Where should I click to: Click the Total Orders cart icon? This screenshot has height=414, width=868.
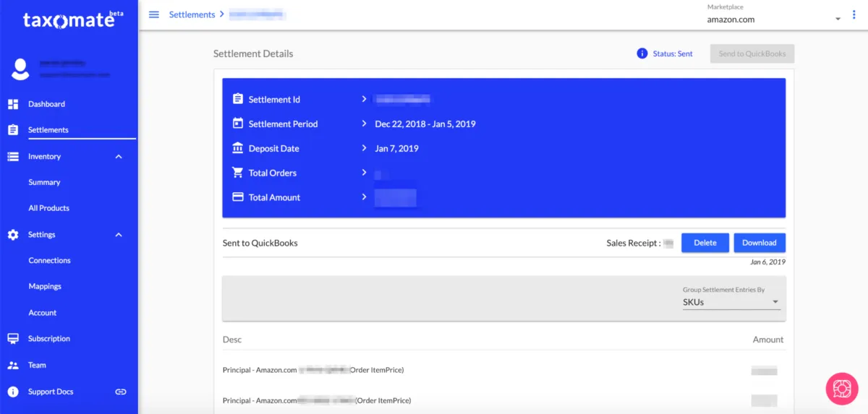[x=238, y=173]
